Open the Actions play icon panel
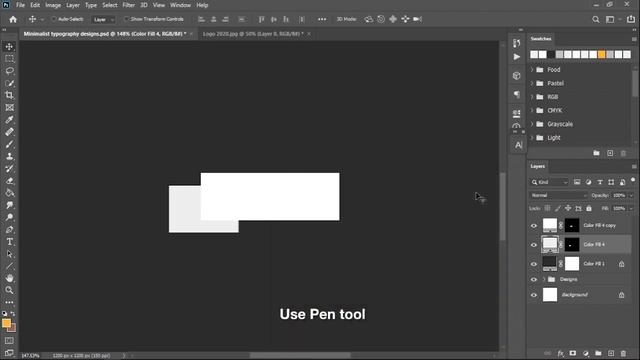Image resolution: width=640 pixels, height=360 pixels. (x=517, y=57)
